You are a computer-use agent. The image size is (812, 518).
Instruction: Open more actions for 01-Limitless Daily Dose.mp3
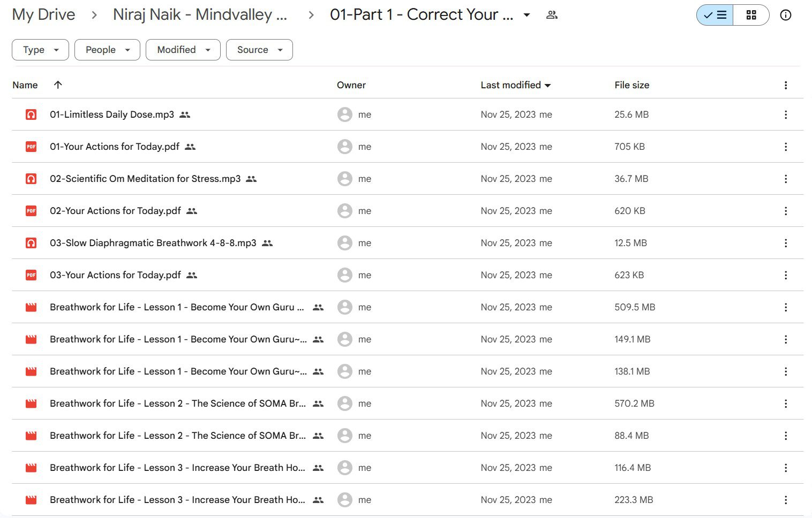pos(786,115)
